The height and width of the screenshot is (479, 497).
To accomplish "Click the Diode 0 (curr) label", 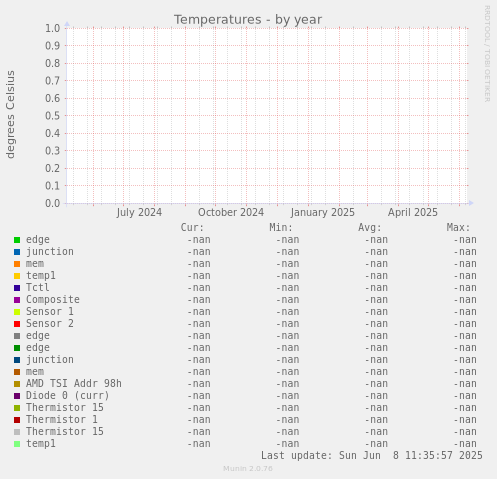I will point(68,396).
